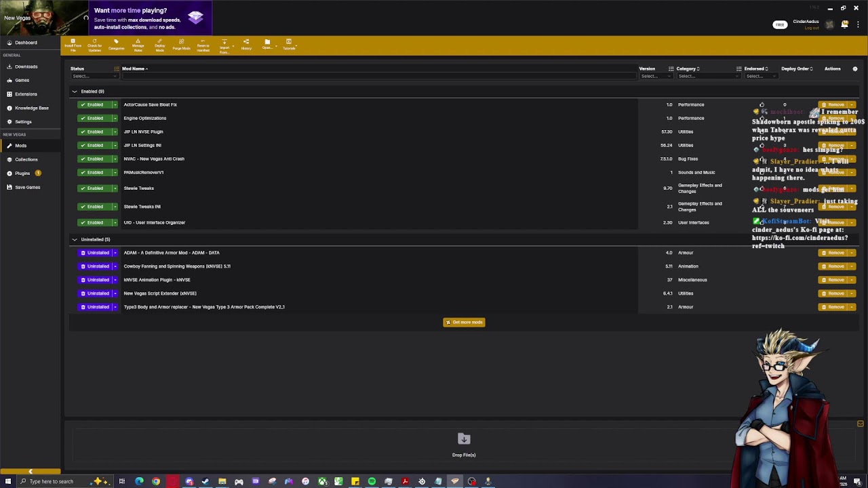Open the Status filter Select dropdown
This screenshot has height=488, width=868.
pos(94,76)
